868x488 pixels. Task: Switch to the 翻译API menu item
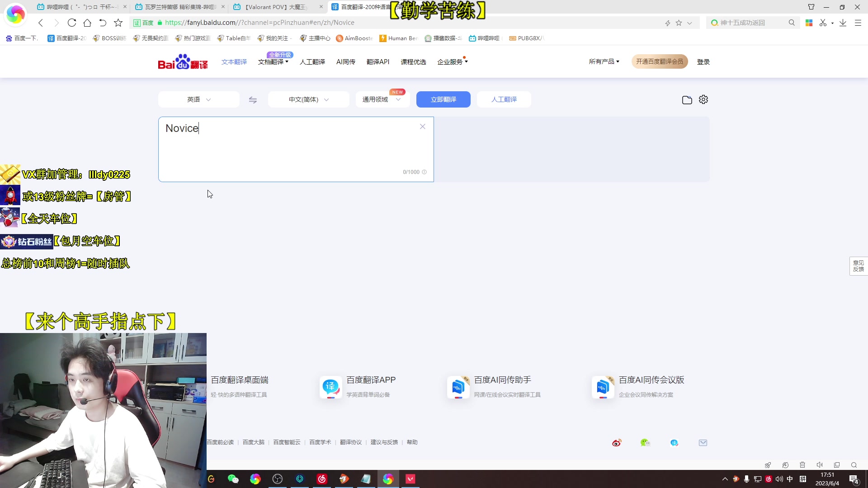[x=378, y=62]
